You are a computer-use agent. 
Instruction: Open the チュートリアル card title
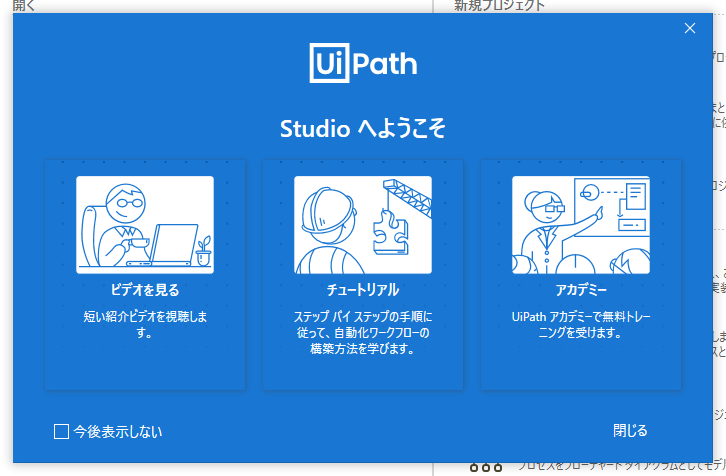click(363, 290)
